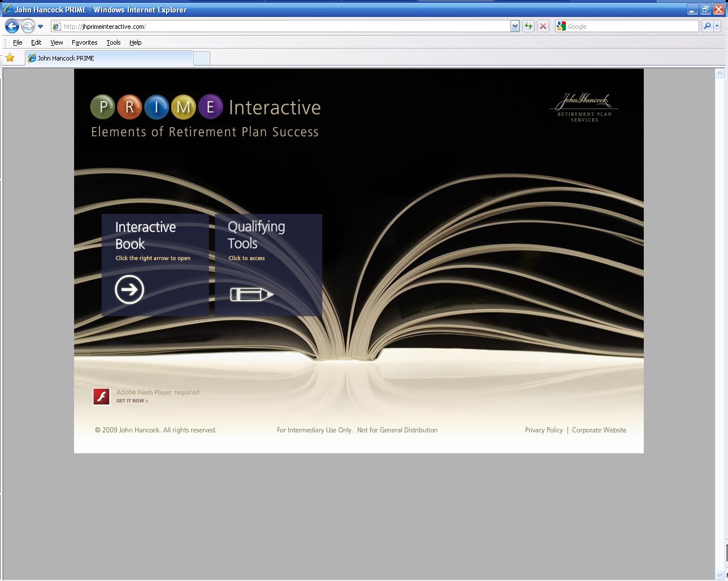Viewport: 728px width, 581px height.
Task: Open the search provider options dropdown
Action: 717,26
